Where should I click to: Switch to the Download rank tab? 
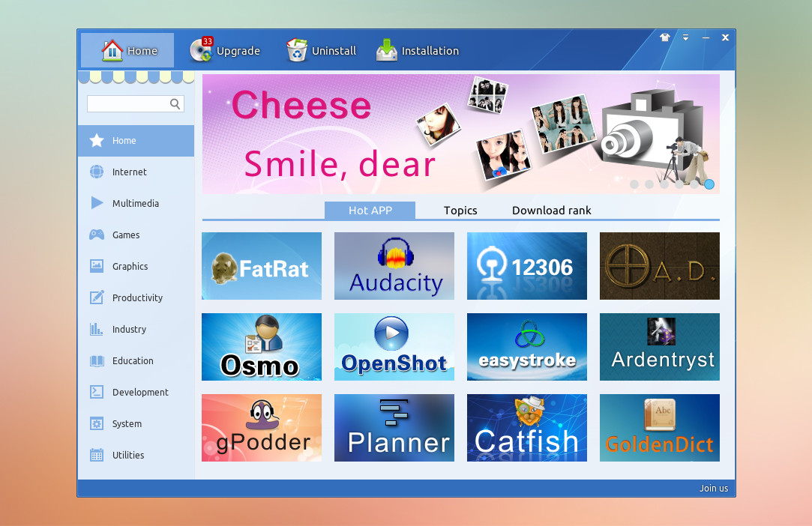pos(551,211)
